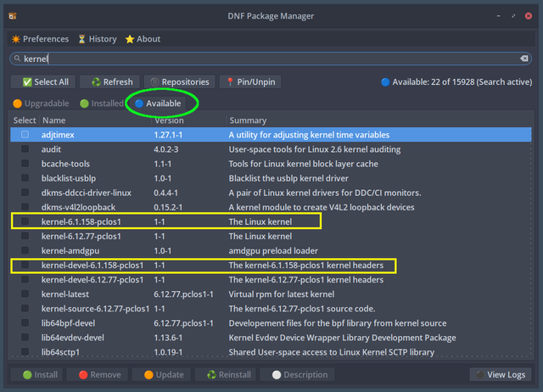Click the Refresh button
543x392 pixels.
111,82
